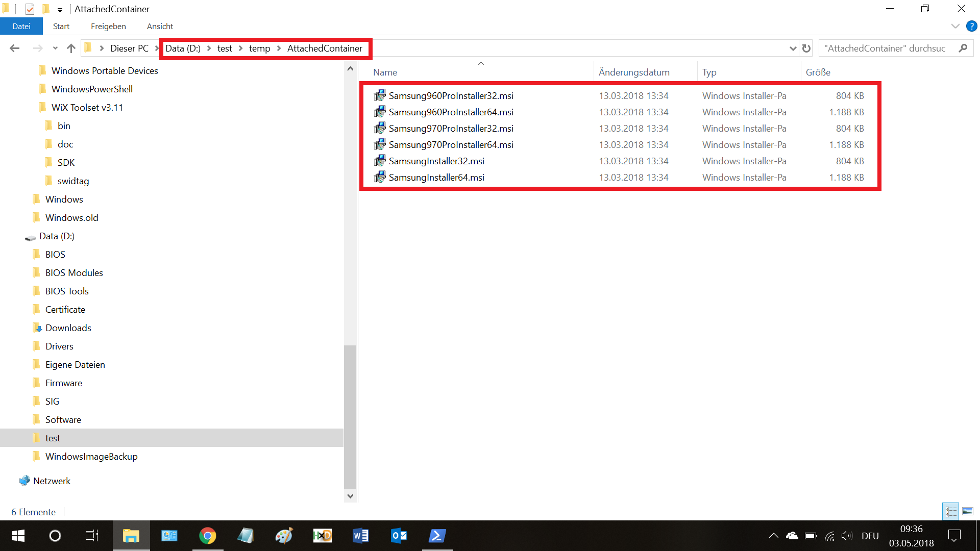Open breadcrumb chevron after temp
Image resolution: width=980 pixels, height=551 pixels.
tap(279, 48)
